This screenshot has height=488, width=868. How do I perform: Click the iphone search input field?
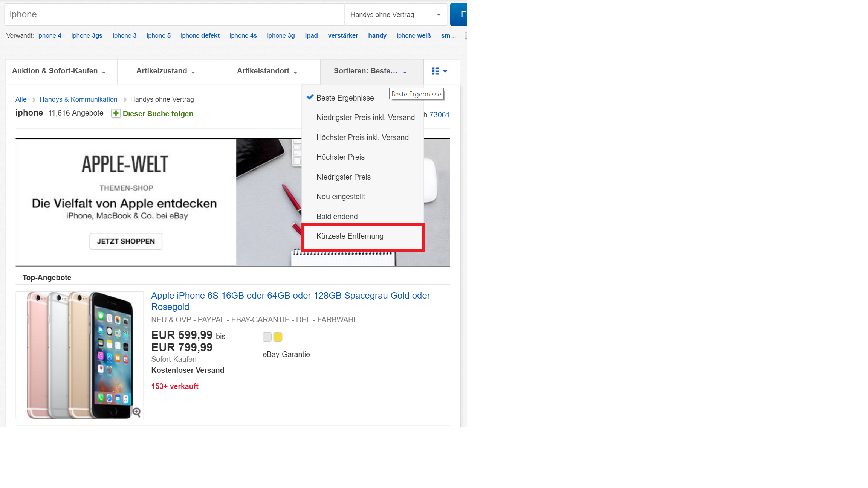pos(174,15)
